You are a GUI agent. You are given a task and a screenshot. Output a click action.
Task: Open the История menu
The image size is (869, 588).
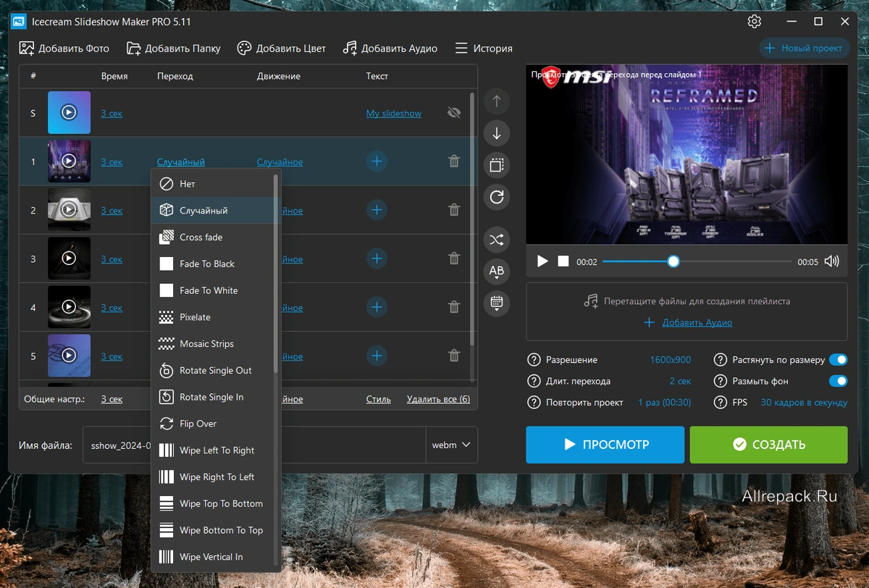point(483,49)
